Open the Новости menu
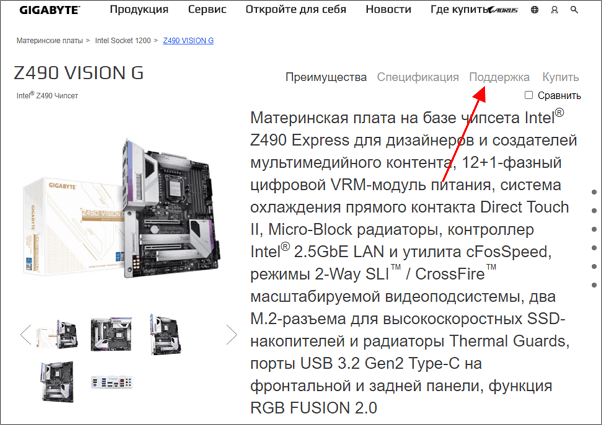Screen dimensions: 602x425 click(388, 9)
